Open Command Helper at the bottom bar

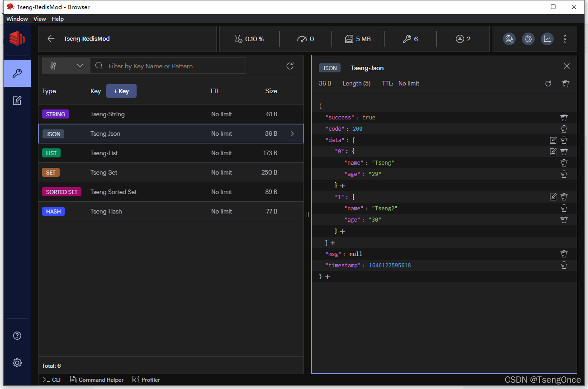(x=97, y=380)
